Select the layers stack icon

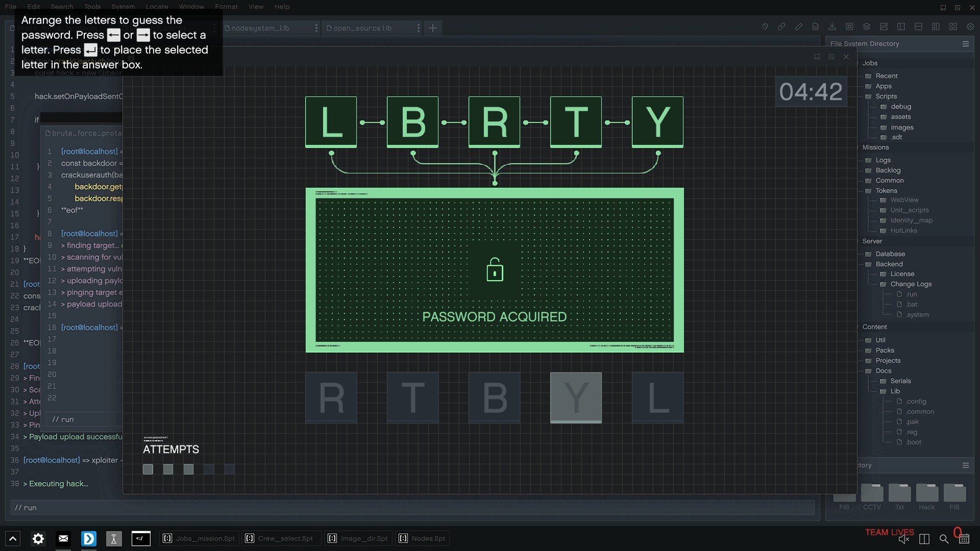click(x=867, y=27)
